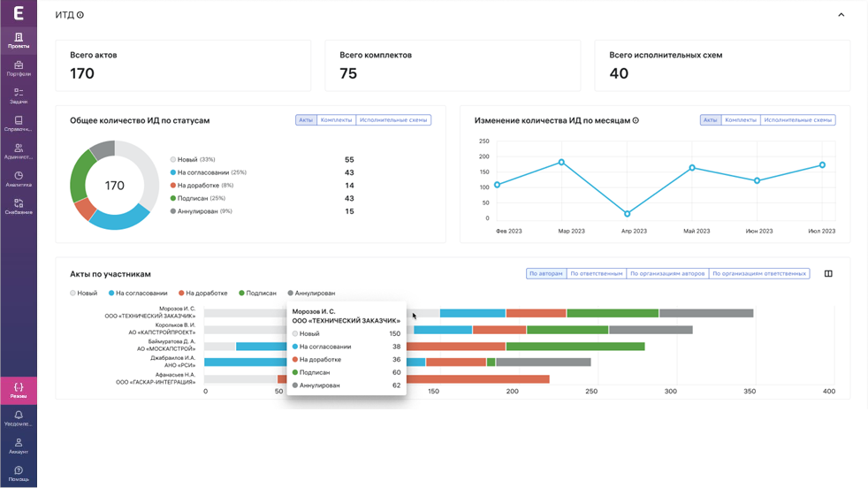The height and width of the screenshot is (488, 868).
Task: Open the Портфели sidebar icon
Action: pos(19,68)
